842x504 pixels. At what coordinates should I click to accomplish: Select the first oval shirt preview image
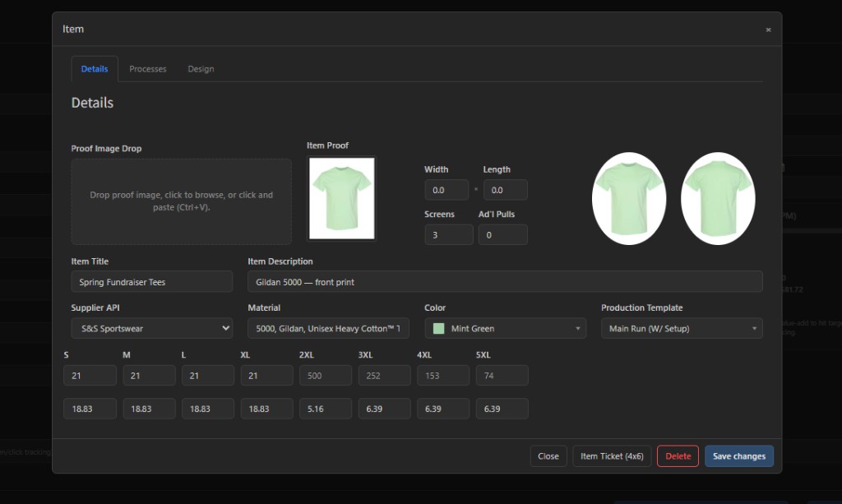pyautogui.click(x=629, y=199)
